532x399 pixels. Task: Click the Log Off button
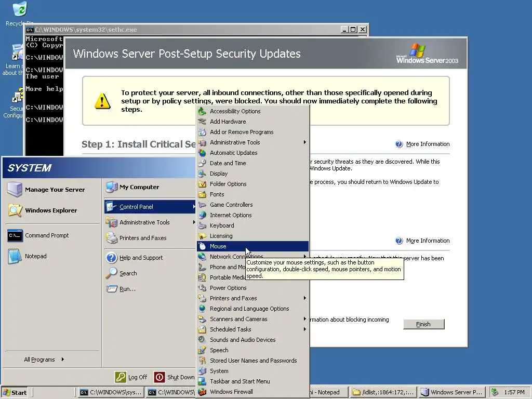pos(131,377)
